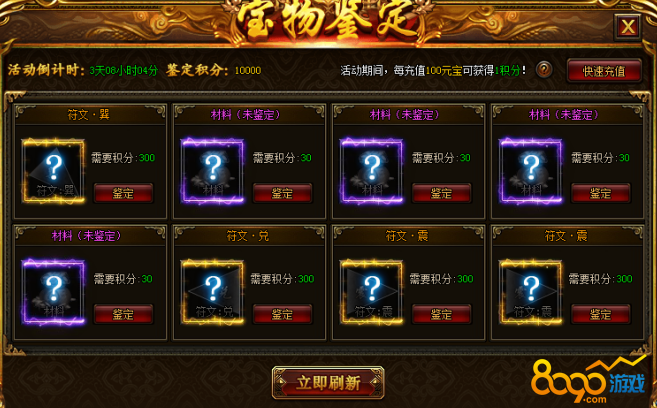This screenshot has height=408, width=657.
Task: Select the middle purple 材料 icon in top row
Action: pos(372,171)
